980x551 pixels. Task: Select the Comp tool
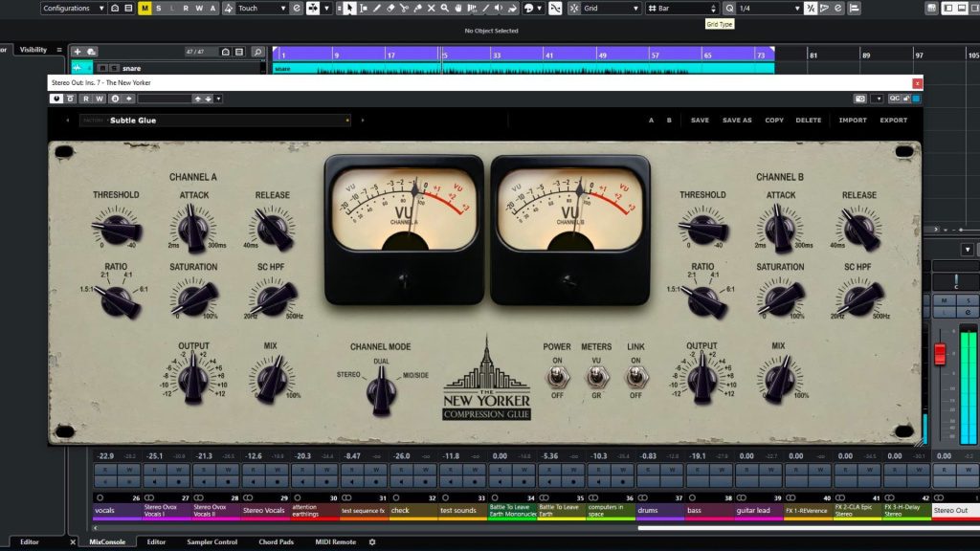click(472, 8)
